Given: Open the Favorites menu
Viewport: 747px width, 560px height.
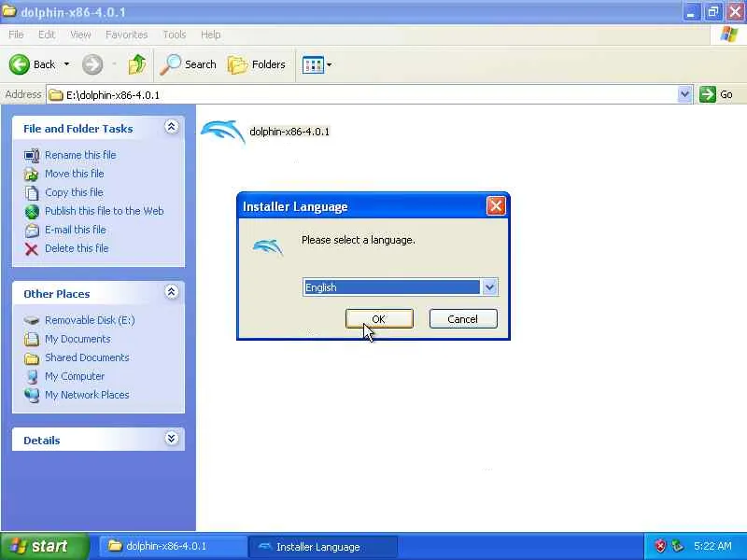Looking at the screenshot, I should (126, 35).
